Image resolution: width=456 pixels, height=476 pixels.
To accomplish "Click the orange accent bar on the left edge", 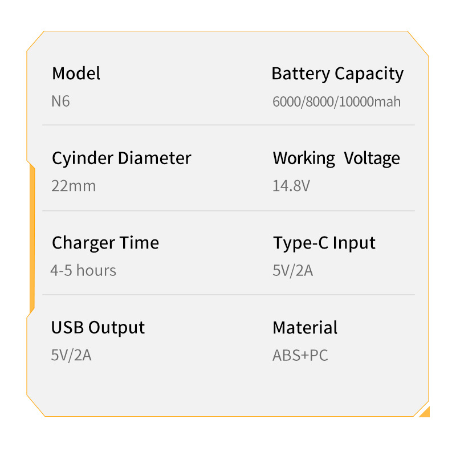I will [31, 239].
